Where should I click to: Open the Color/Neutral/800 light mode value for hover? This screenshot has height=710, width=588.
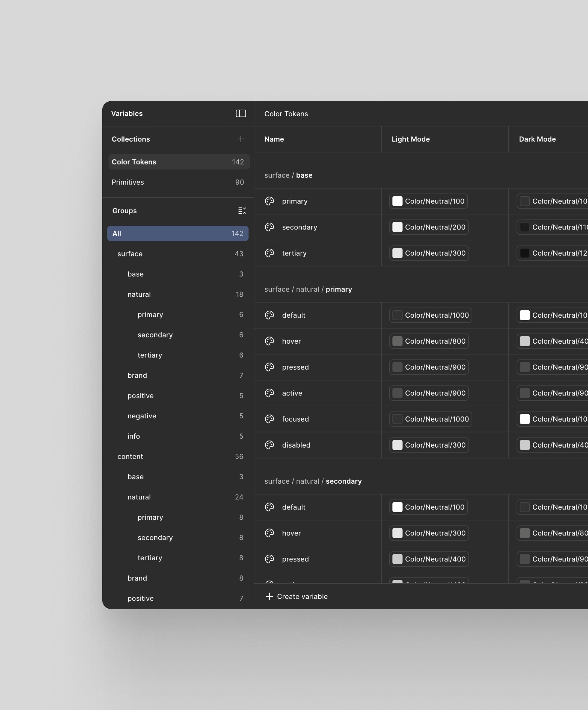[429, 341]
